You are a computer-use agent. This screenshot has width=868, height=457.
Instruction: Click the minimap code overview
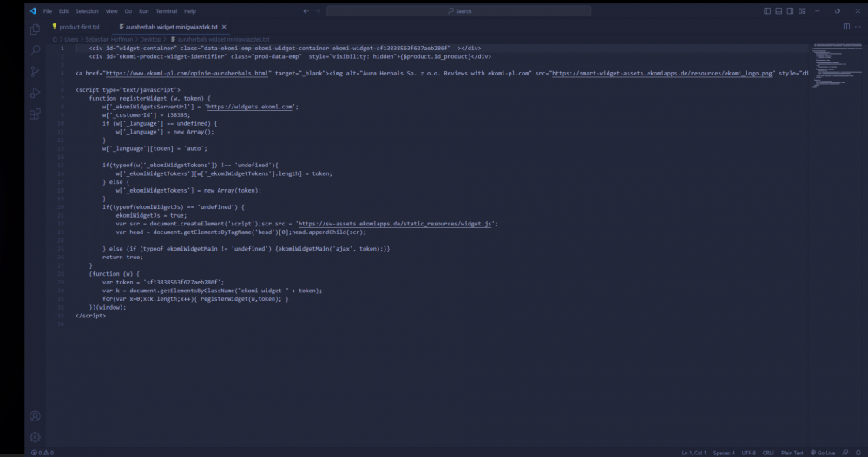(837, 65)
